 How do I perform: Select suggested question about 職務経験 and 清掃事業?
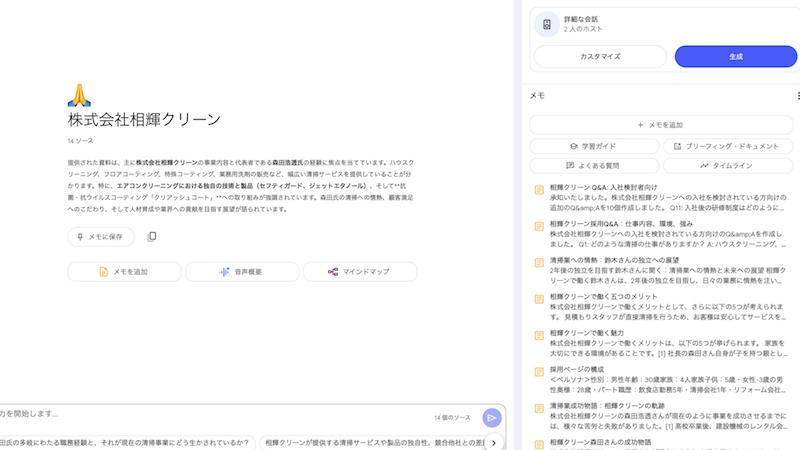(127, 443)
